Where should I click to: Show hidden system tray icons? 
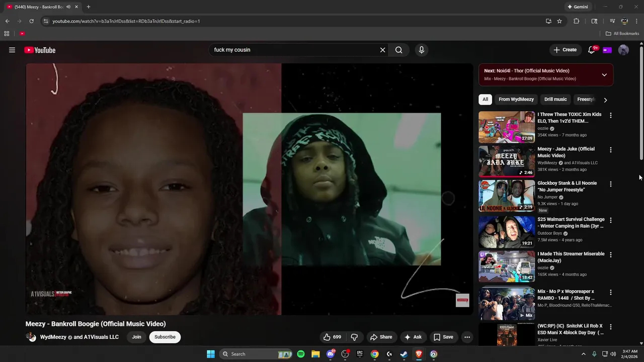tap(584, 354)
